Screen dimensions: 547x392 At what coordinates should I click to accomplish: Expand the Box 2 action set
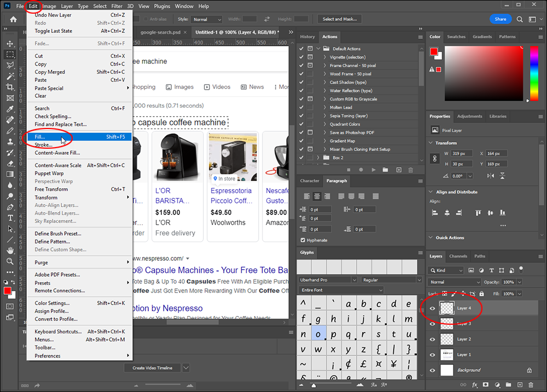pyautogui.click(x=318, y=157)
